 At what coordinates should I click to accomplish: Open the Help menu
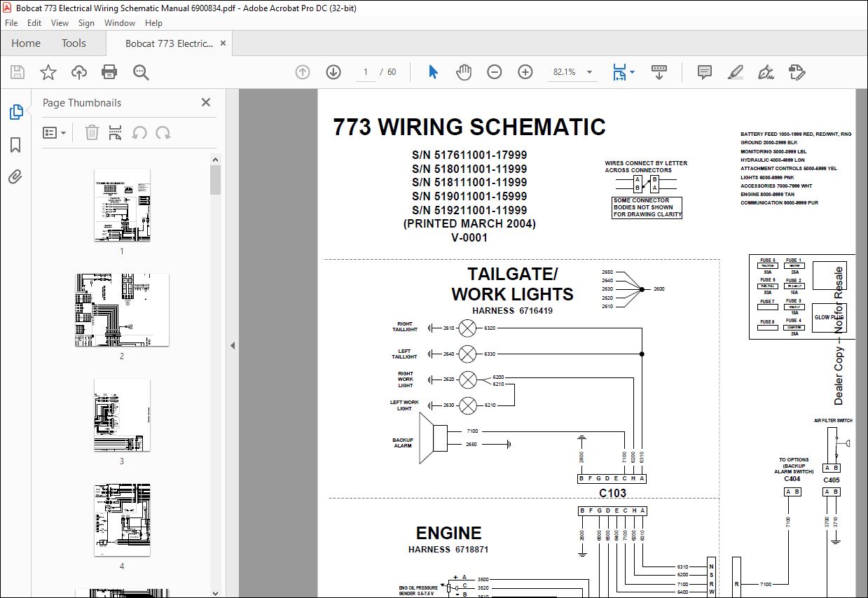[153, 23]
